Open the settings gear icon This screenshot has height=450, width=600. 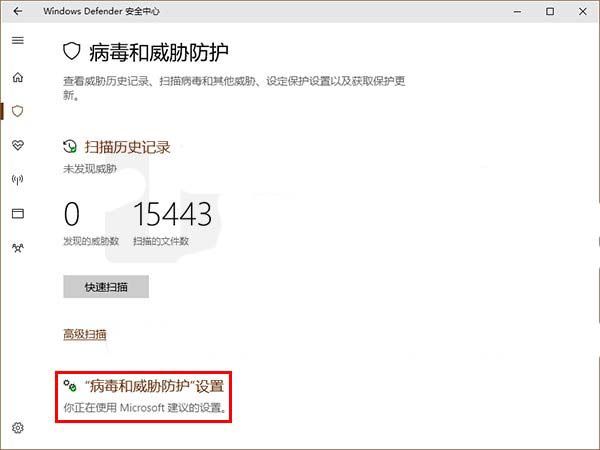pos(18,427)
